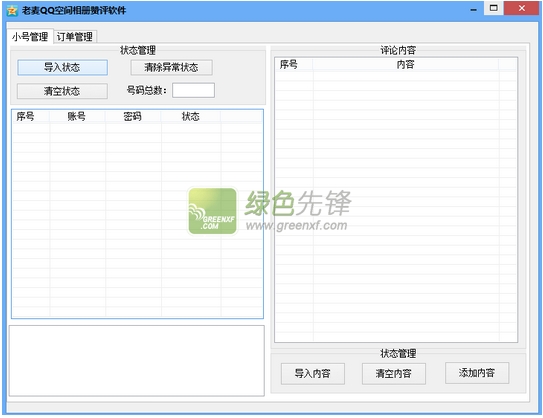Open the 订单管理 tab
The width and height of the screenshot is (543, 418).
[75, 36]
